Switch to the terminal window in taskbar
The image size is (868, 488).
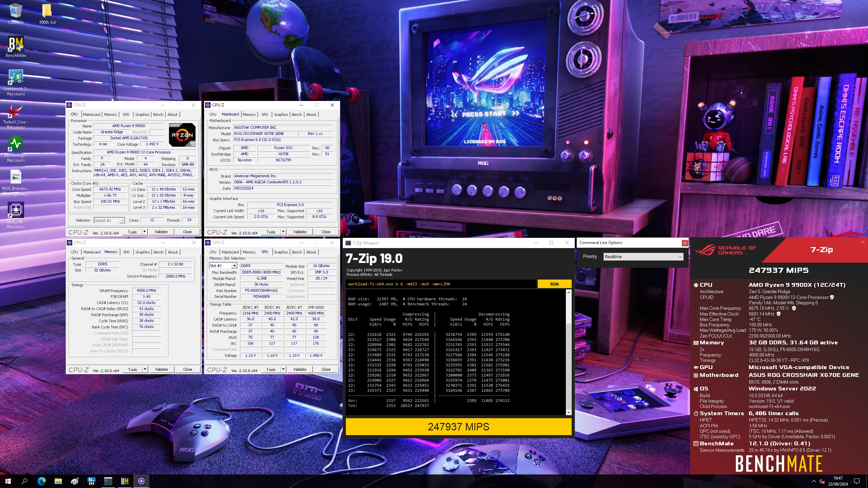[108, 481]
